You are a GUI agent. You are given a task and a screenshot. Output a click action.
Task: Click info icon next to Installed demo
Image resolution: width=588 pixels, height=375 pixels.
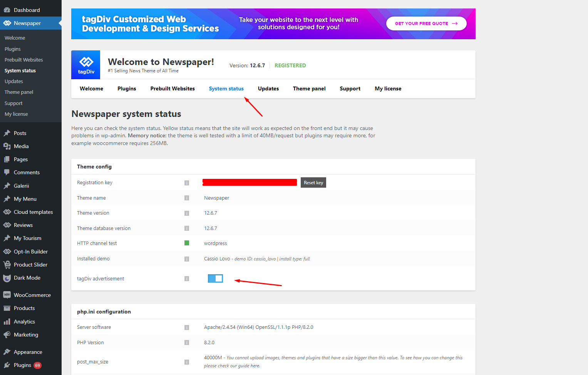click(x=187, y=259)
